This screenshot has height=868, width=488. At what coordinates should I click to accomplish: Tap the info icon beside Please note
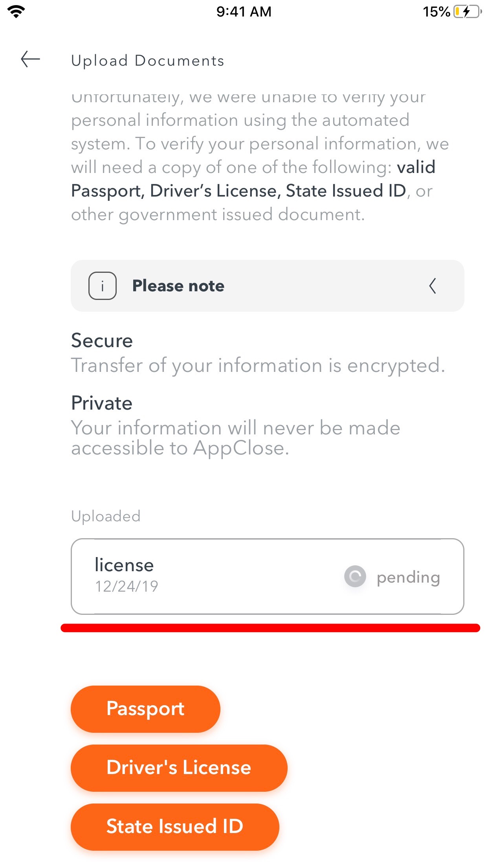[x=103, y=286]
